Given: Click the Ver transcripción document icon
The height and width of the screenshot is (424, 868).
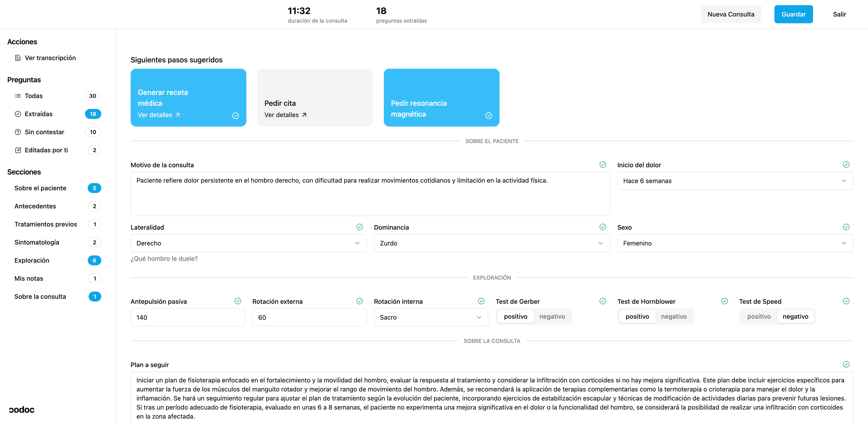Looking at the screenshot, I should click(18, 58).
